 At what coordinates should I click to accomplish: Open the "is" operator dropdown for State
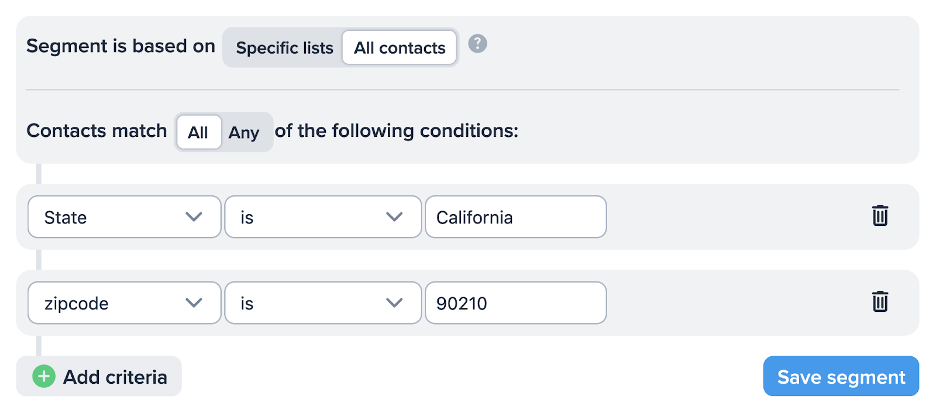[322, 217]
